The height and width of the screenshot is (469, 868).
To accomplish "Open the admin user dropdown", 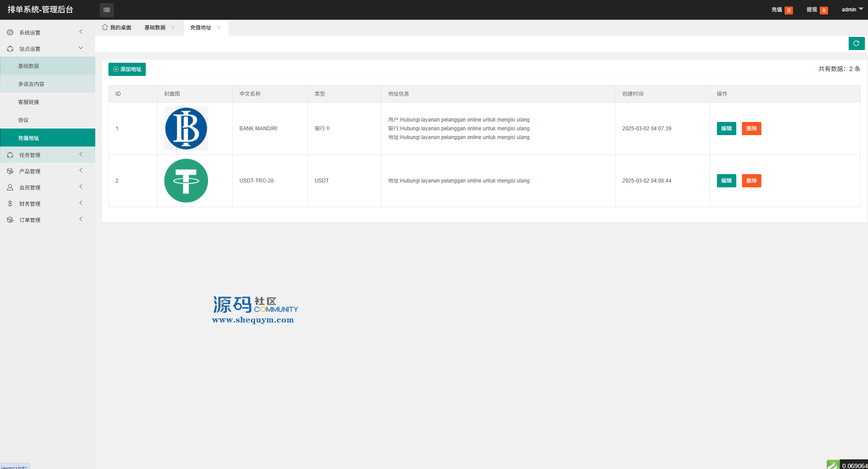I will click(852, 10).
